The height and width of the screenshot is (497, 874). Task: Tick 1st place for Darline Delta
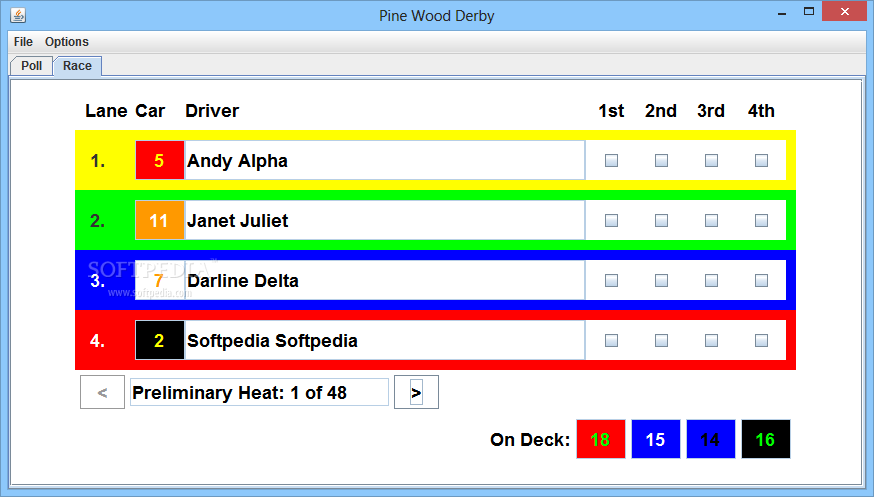pyautogui.click(x=611, y=280)
